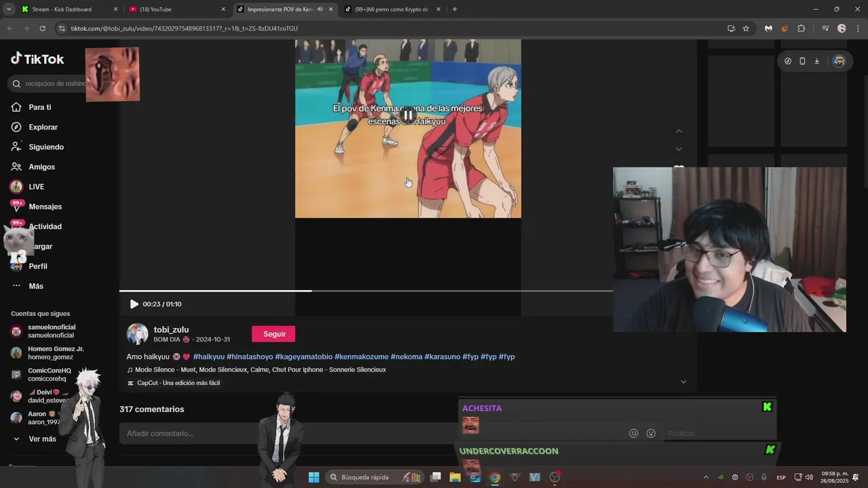The width and height of the screenshot is (868, 488).
Task: Open Perfil page in sidebar
Action: click(x=38, y=266)
